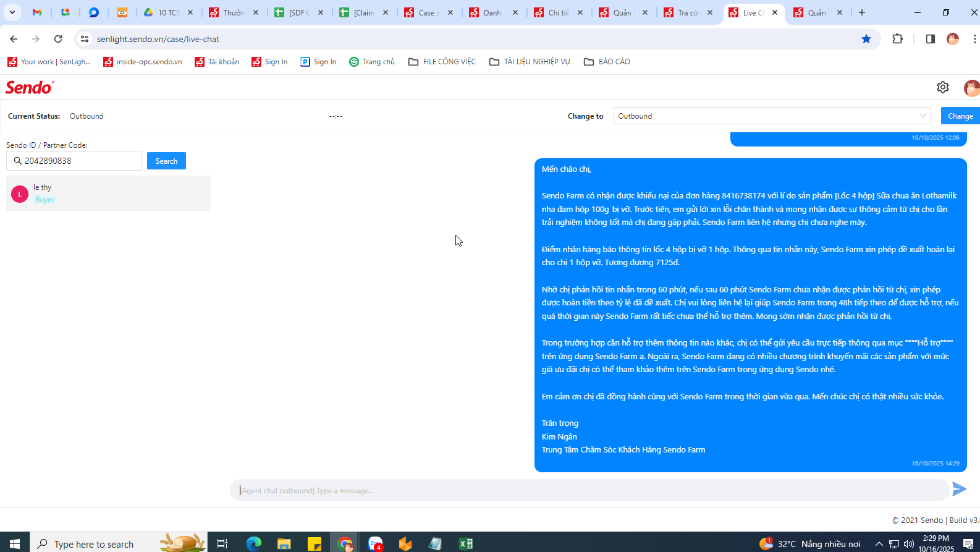Image resolution: width=980 pixels, height=552 pixels.
Task: View site information icon in address bar
Action: click(85, 39)
